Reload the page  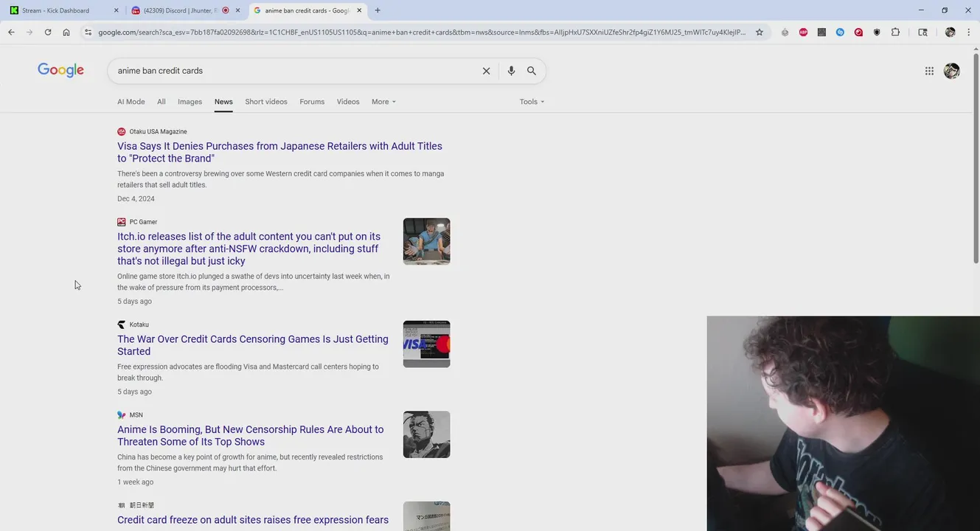tap(48, 32)
